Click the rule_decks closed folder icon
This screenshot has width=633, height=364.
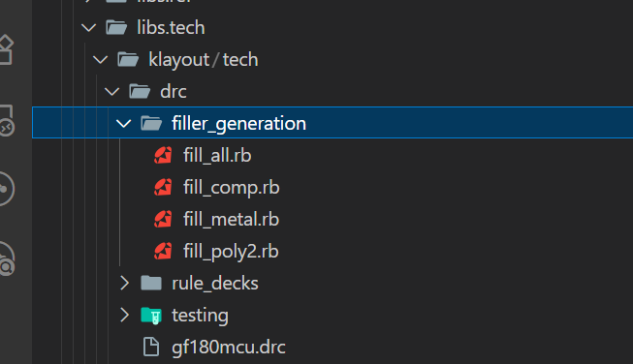point(151,283)
